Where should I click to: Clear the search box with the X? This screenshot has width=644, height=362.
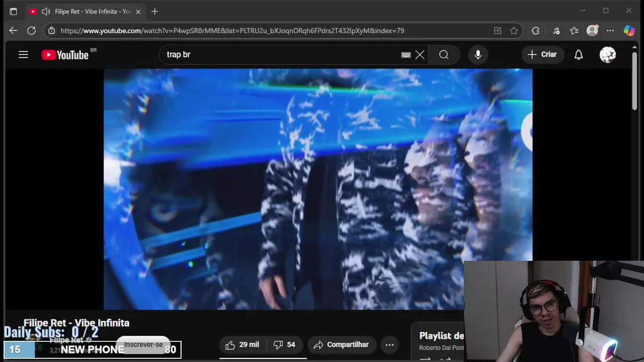click(420, 55)
